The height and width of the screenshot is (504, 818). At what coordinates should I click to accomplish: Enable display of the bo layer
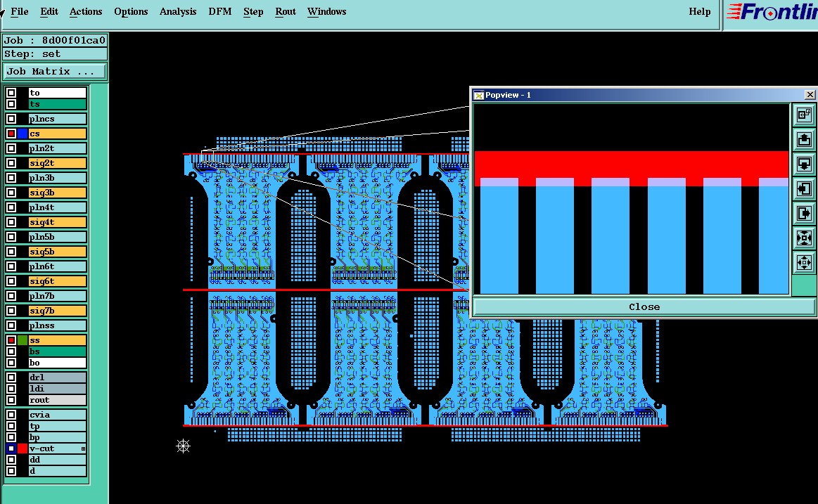[x=11, y=363]
